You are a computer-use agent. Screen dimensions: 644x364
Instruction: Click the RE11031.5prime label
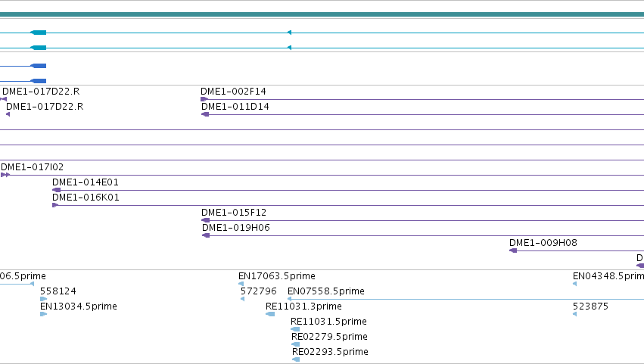[328, 322]
